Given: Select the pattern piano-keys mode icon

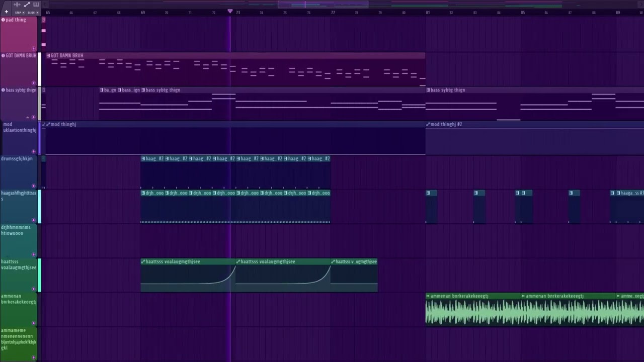Looking at the screenshot, I should tap(36, 5).
